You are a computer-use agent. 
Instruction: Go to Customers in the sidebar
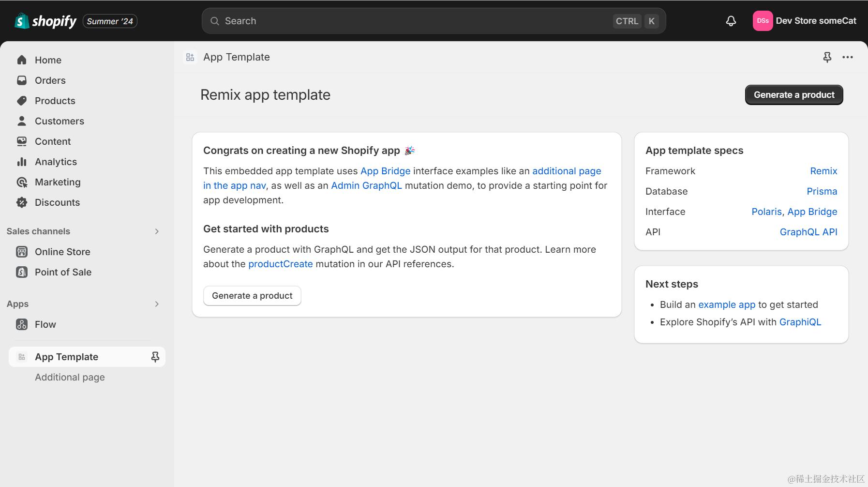click(59, 121)
